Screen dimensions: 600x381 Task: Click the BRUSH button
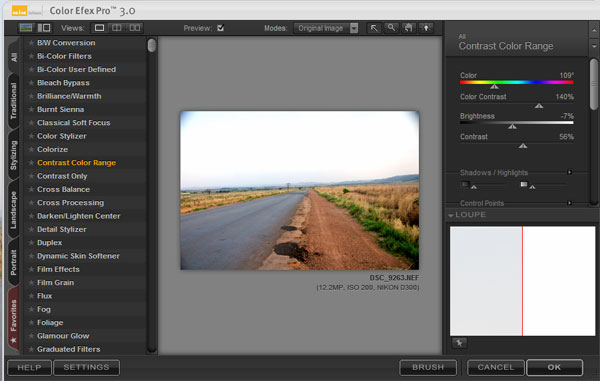click(428, 367)
